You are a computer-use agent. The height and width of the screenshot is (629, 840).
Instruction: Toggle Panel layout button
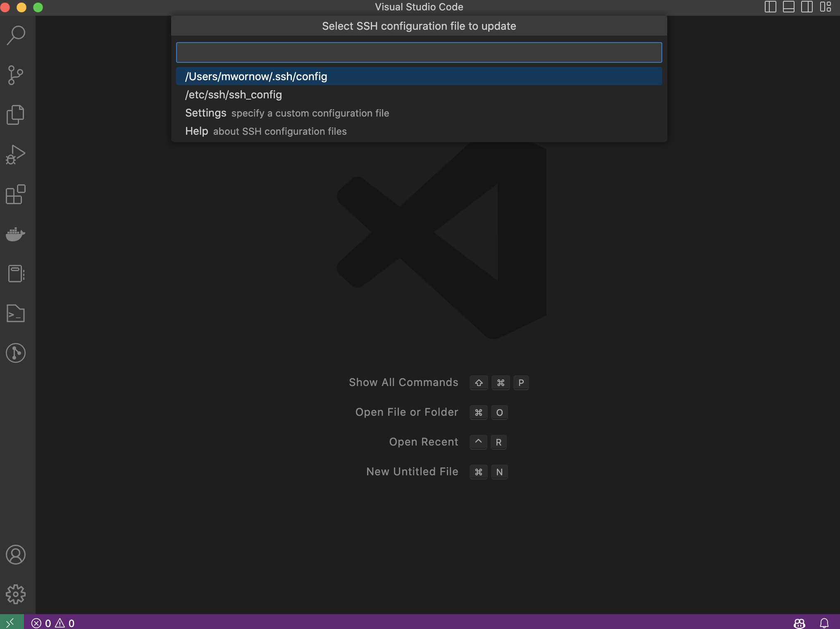click(x=789, y=7)
